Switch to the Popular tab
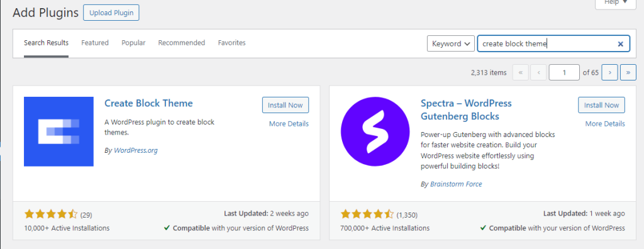 [133, 43]
